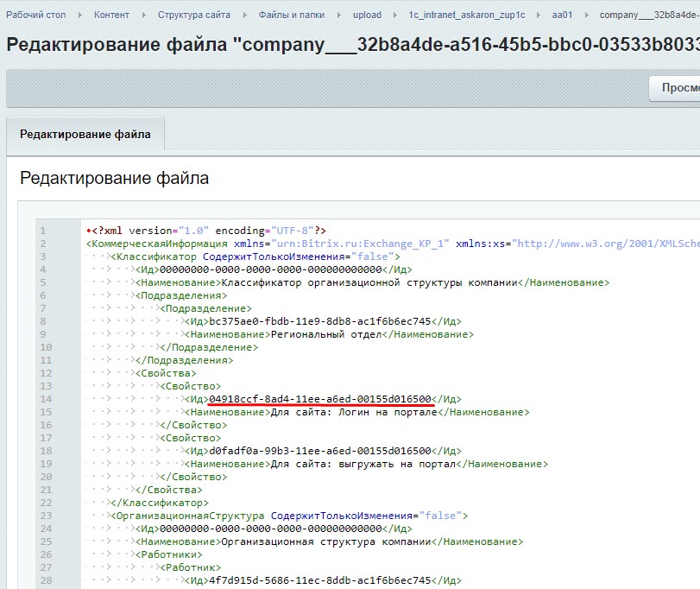The width and height of the screenshot is (700, 589).
Task: Click the 'Просмотр' button in toolbar
Action: [x=678, y=88]
